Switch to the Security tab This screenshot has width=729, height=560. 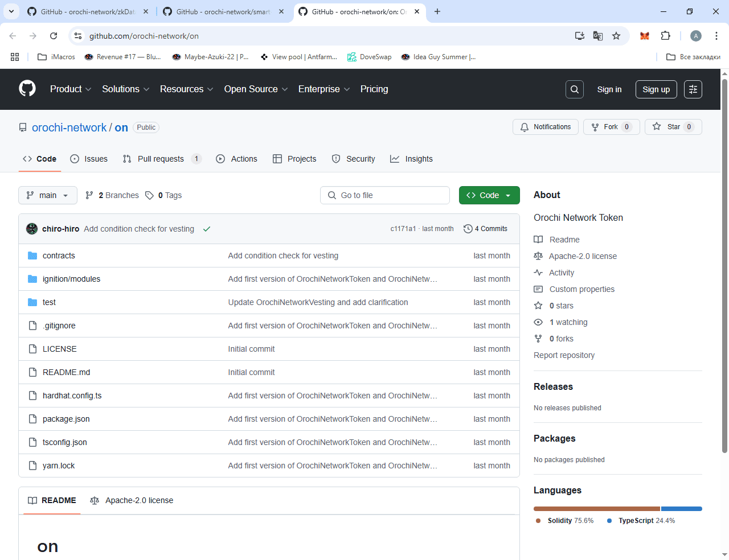(x=353, y=159)
